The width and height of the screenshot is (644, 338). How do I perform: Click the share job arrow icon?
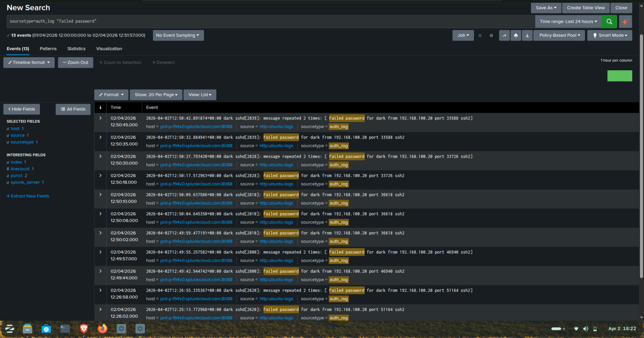pos(504,35)
